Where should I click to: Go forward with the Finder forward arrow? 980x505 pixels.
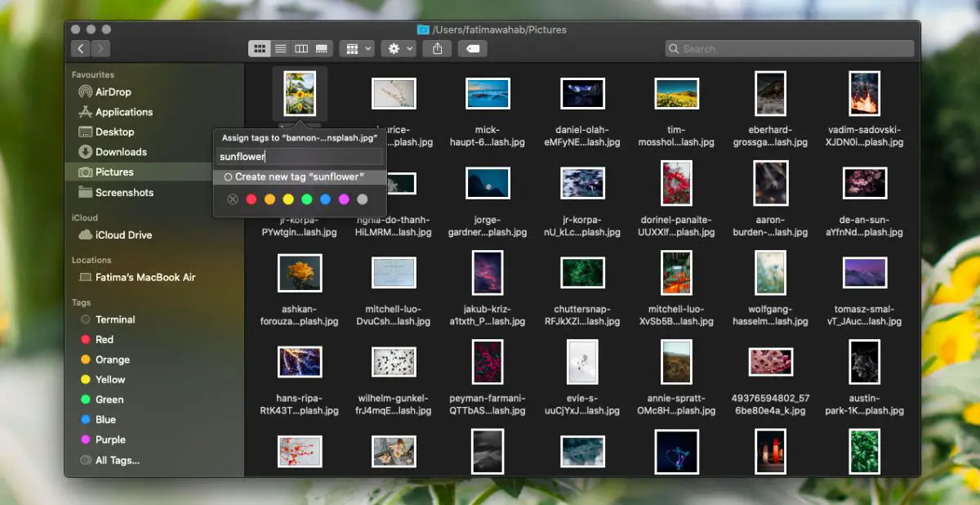pyautogui.click(x=100, y=49)
